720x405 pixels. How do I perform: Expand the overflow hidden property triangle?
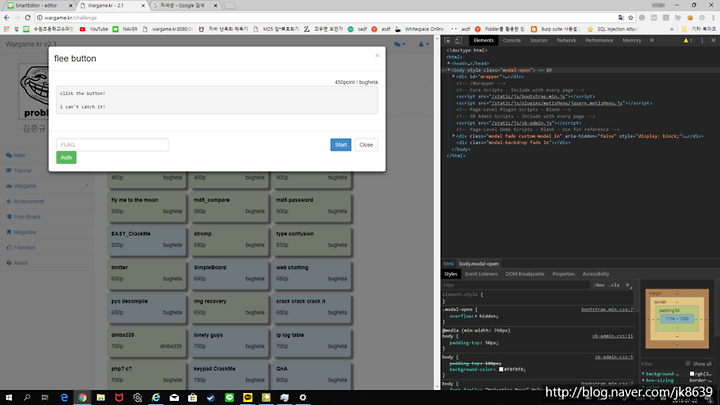(x=477, y=316)
